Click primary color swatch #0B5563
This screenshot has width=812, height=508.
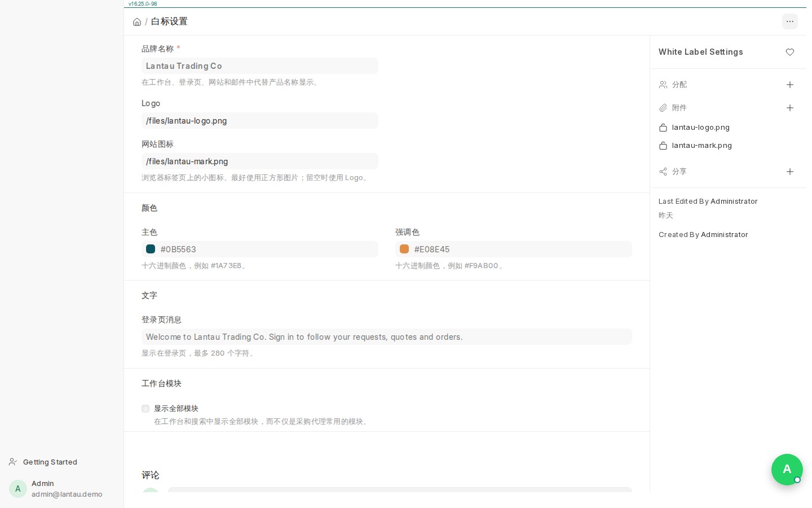151,249
